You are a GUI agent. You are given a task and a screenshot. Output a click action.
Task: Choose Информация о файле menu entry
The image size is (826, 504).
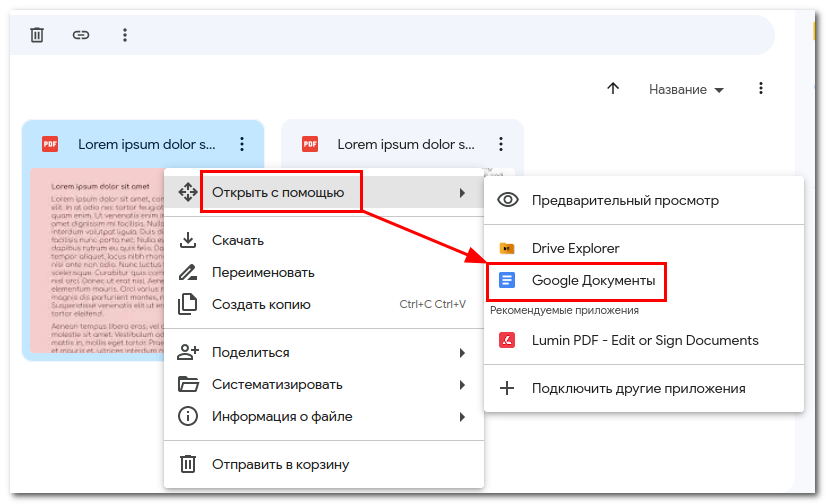323,417
